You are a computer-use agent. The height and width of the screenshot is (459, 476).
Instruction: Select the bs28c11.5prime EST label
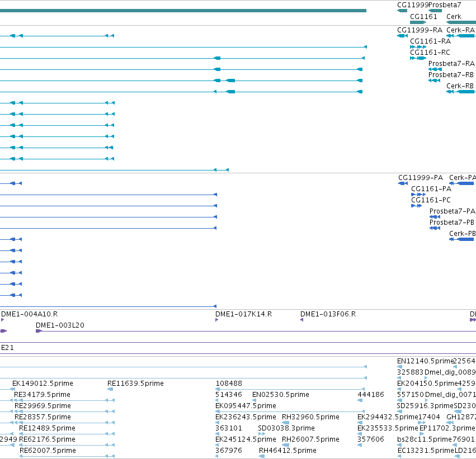425,439
